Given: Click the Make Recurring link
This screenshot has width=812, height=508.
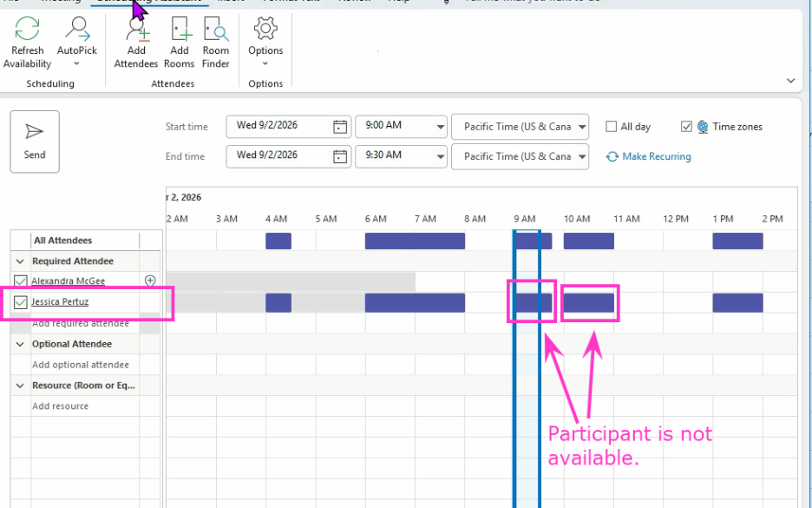Looking at the screenshot, I should point(648,156).
